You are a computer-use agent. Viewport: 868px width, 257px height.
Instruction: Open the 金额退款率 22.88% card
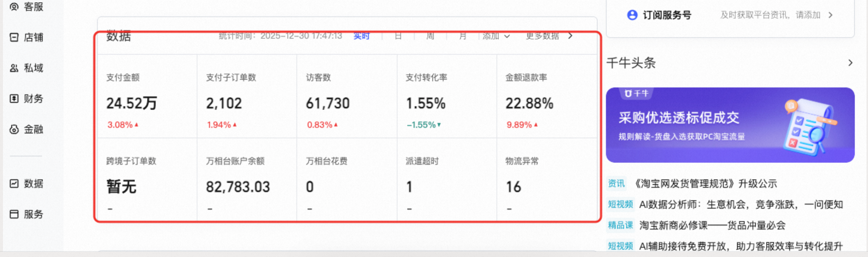(547, 96)
